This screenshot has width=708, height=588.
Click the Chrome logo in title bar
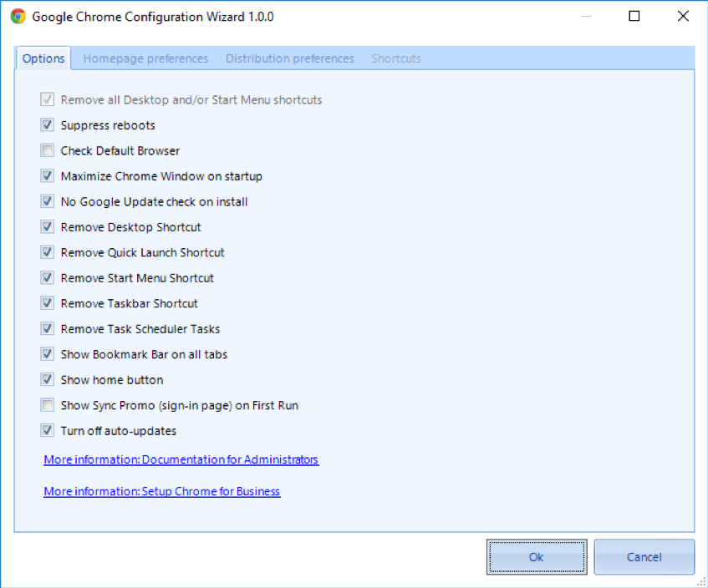click(18, 17)
